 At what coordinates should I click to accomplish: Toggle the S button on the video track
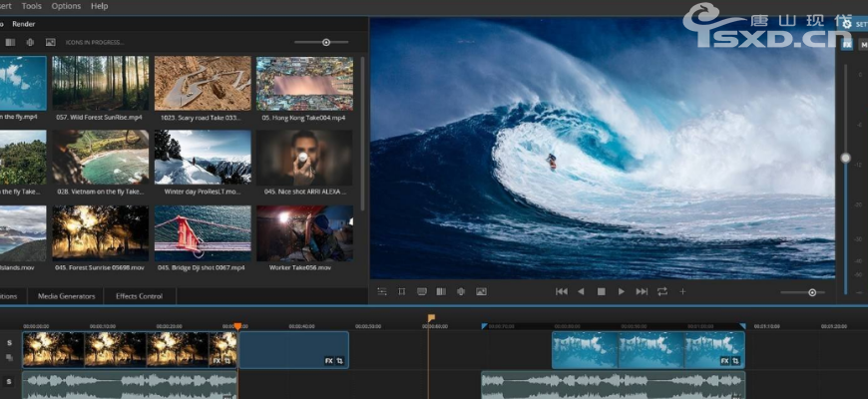tap(10, 343)
